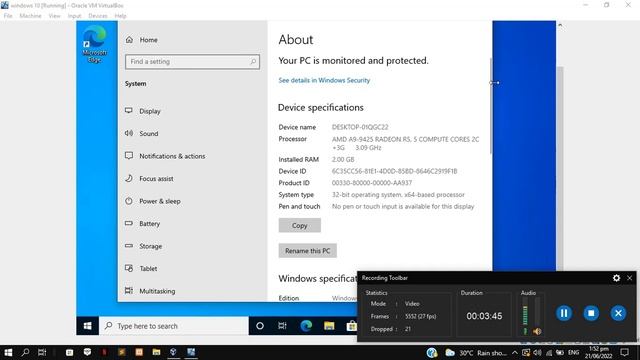This screenshot has height=360, width=640.
Task: Open the host Action Center notifications
Action: click(624, 353)
